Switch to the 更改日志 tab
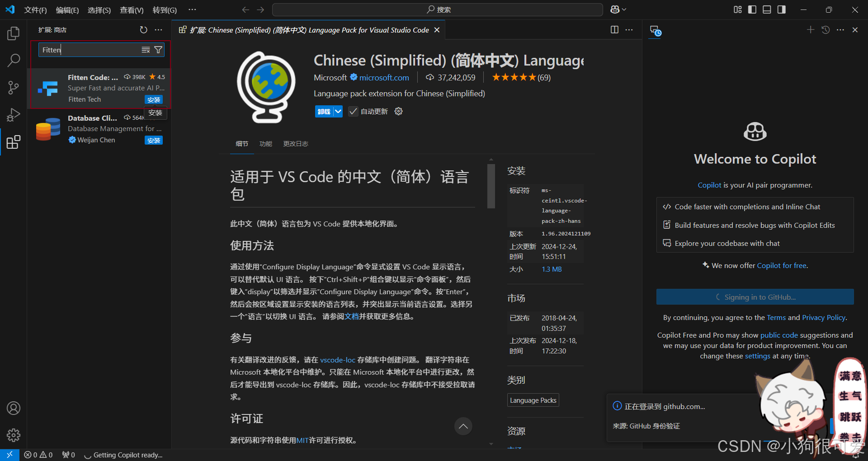This screenshot has width=868, height=461. click(x=296, y=144)
